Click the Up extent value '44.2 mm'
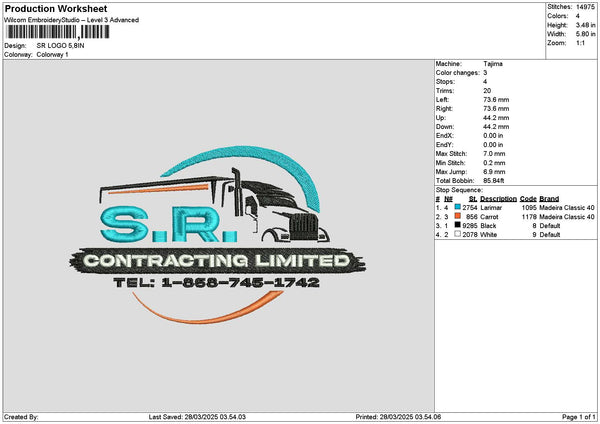The height and width of the screenshot is (424, 600). point(496,118)
